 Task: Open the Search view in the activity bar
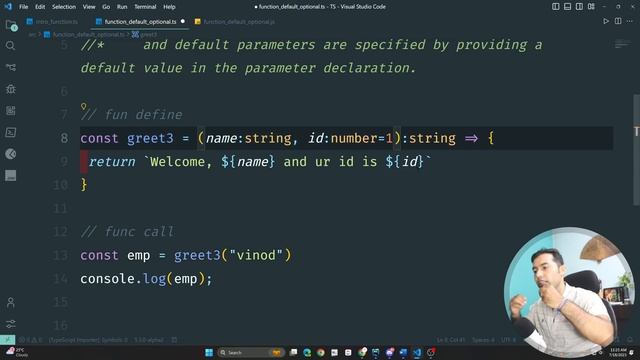(11, 46)
